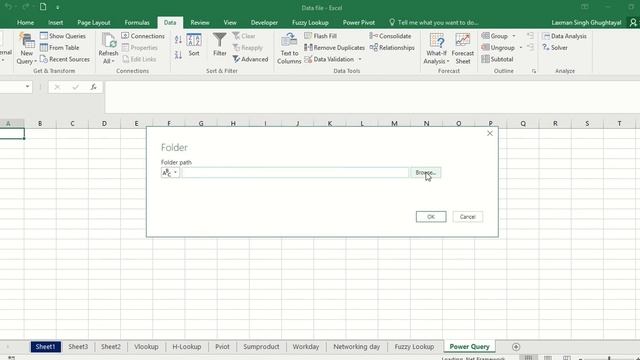
Task: Open the Solver tool
Action: 555,48
